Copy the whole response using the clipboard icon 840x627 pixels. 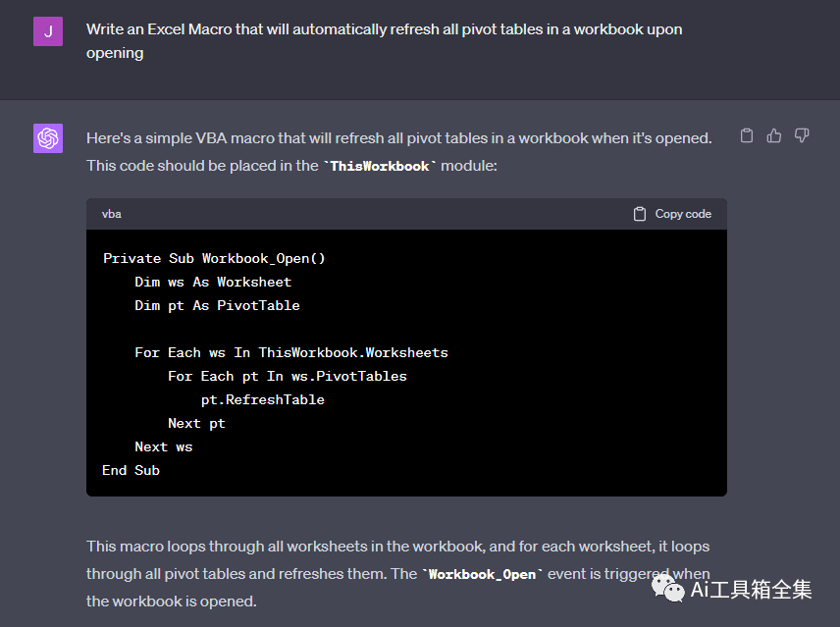click(747, 135)
